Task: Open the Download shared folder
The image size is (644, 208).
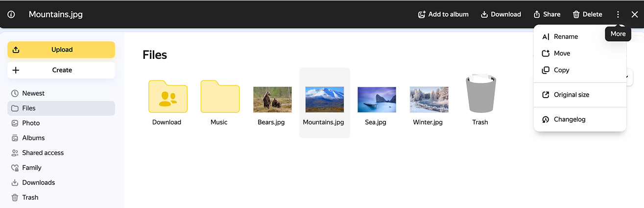Action: (x=167, y=97)
